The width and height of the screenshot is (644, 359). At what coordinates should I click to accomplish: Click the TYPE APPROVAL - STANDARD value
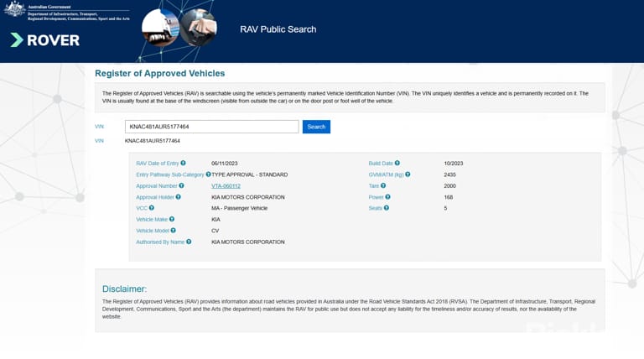(x=249, y=174)
